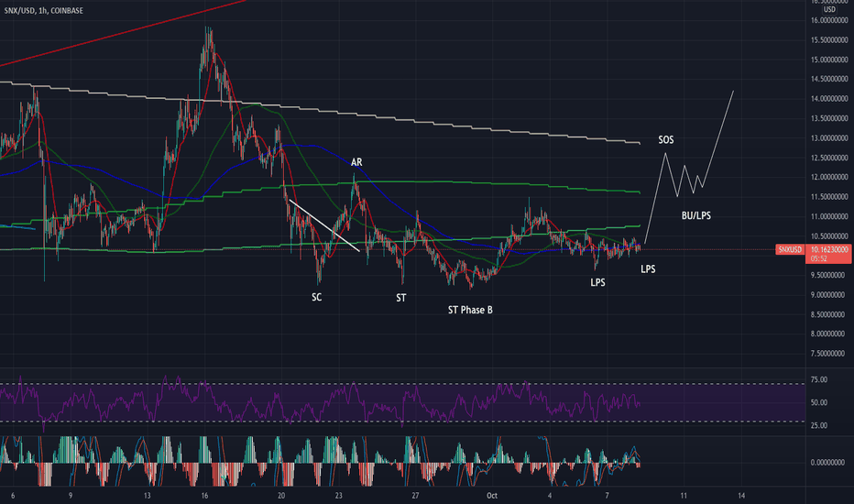This screenshot has width=854, height=504.
Task: Click the 7.50000000 price axis label
Action: point(829,354)
